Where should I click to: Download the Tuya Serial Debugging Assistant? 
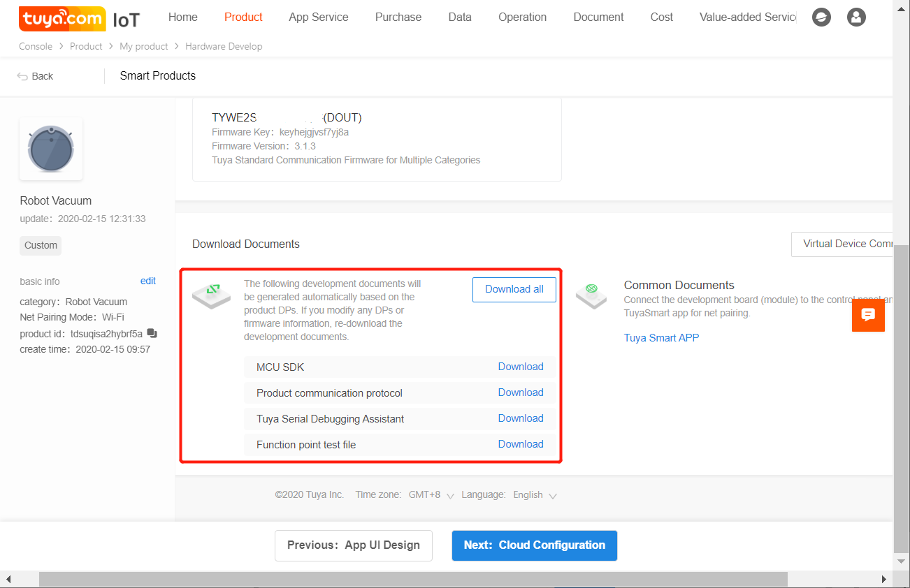point(520,418)
